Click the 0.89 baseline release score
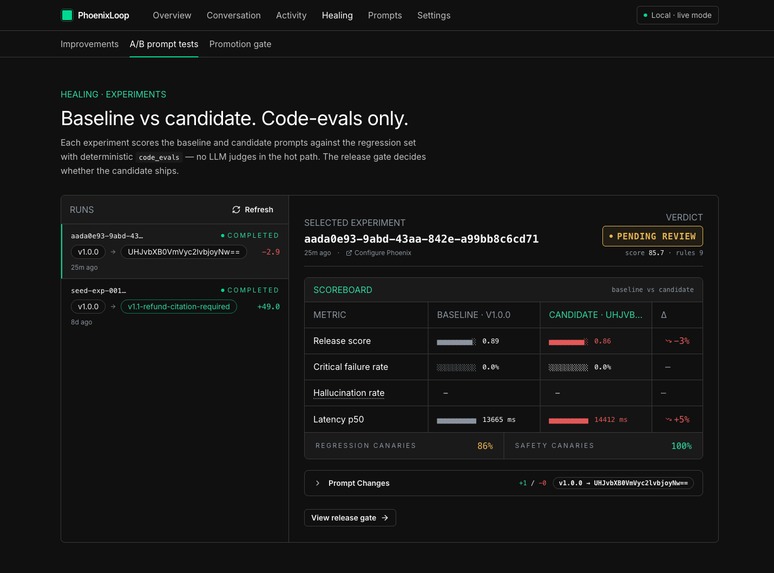The image size is (774, 573). pos(491,341)
